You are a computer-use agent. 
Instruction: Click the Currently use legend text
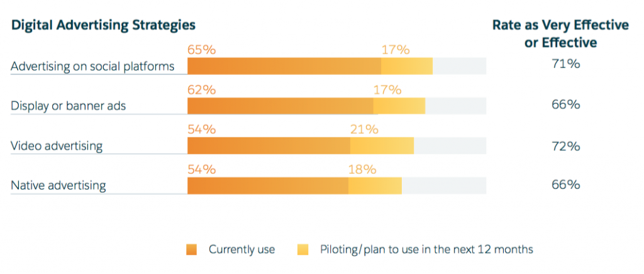click(241, 250)
